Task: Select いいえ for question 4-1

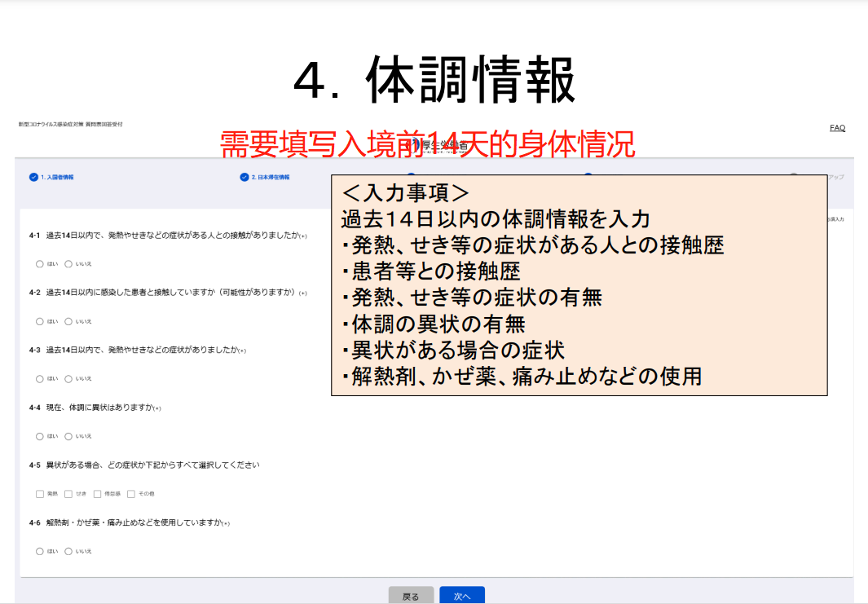Action: pos(69,264)
